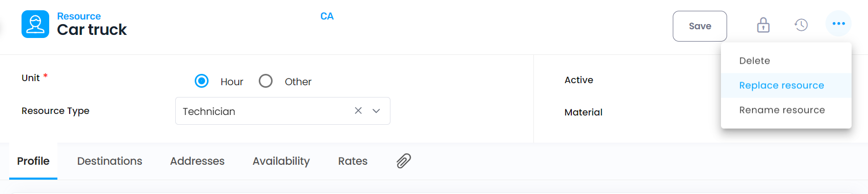
Task: Open the Availability tab
Action: 281,161
